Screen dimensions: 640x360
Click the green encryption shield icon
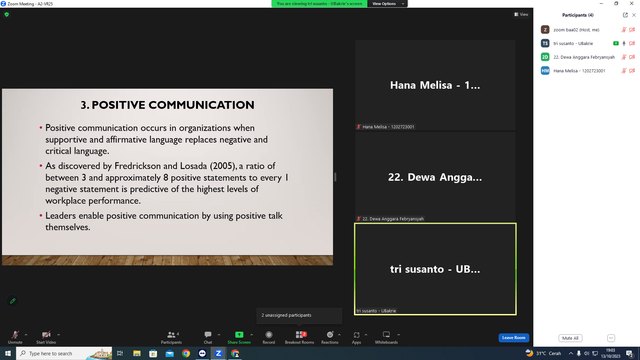(7, 14)
